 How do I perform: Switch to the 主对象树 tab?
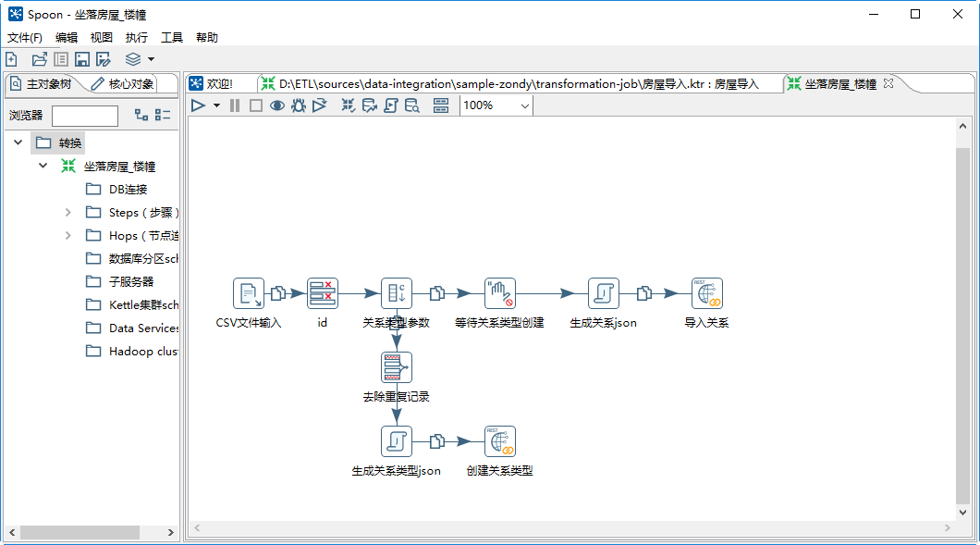click(42, 84)
